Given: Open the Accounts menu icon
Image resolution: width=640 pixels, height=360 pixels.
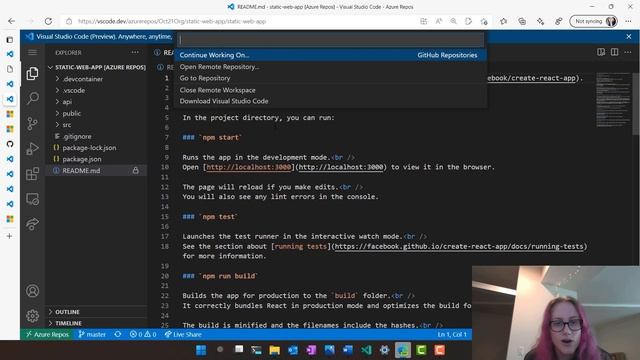Looking at the screenshot, I should tap(32, 291).
